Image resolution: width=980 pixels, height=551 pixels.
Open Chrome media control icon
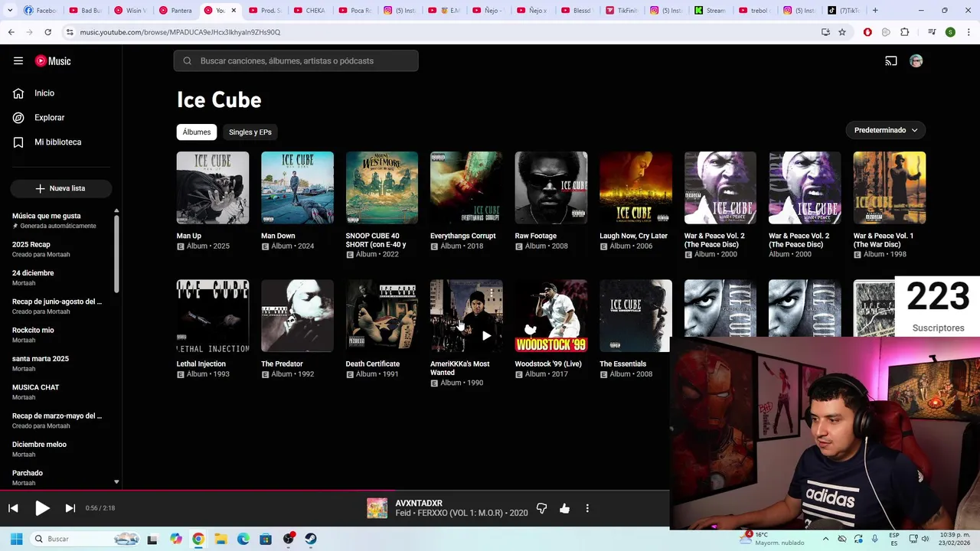[x=931, y=32]
